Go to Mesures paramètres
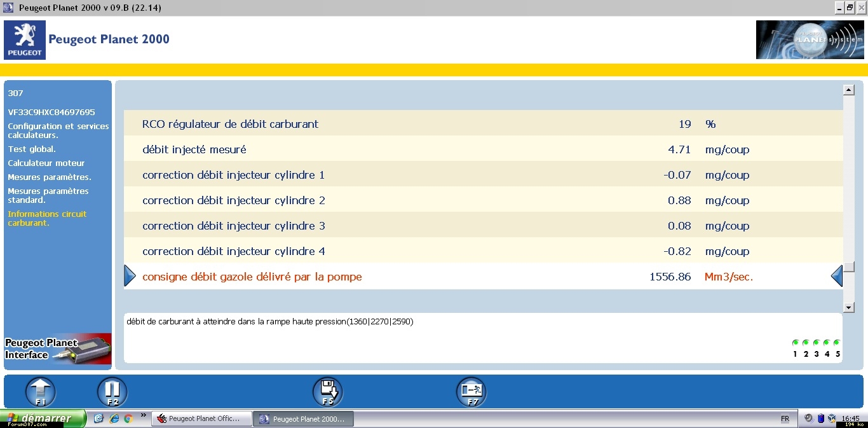 coord(50,177)
